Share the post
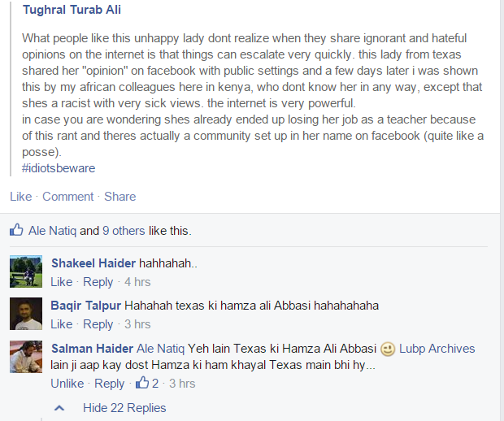The width and height of the screenshot is (504, 421). point(119,197)
